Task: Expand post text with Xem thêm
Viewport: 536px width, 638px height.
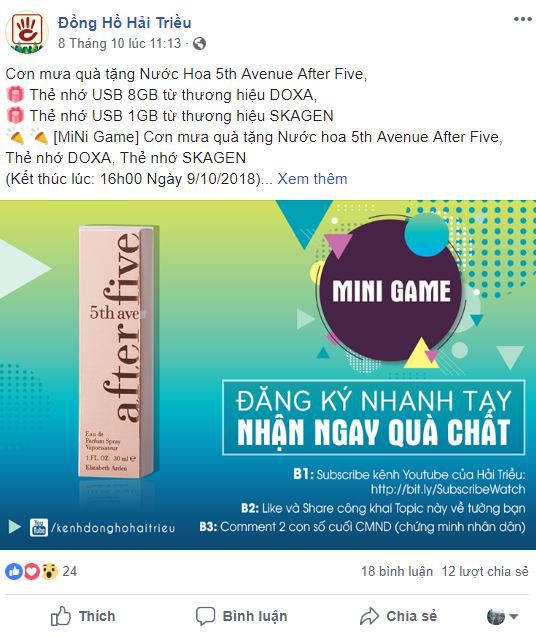Action: [312, 179]
